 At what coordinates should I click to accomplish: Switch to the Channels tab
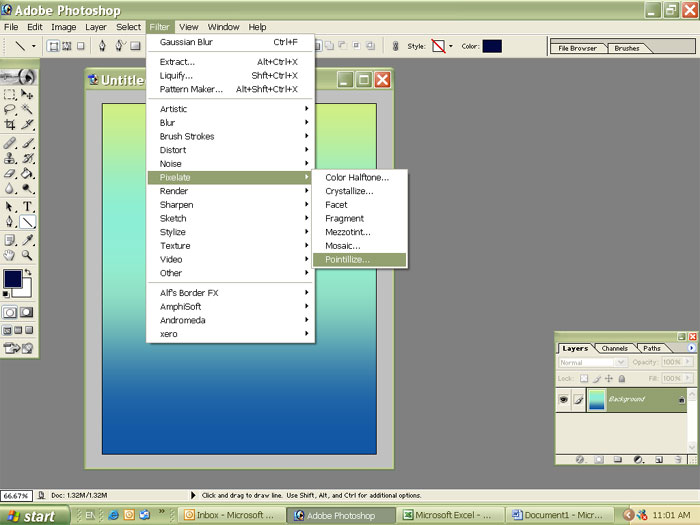[615, 348]
